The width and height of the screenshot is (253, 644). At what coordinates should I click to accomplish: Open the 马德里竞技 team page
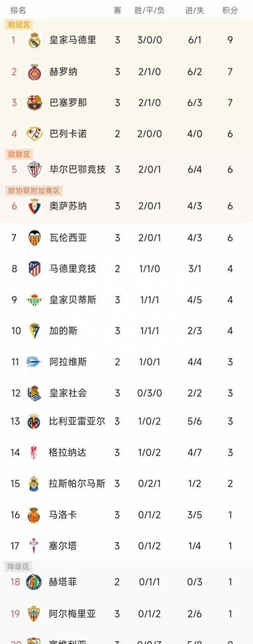(73, 269)
